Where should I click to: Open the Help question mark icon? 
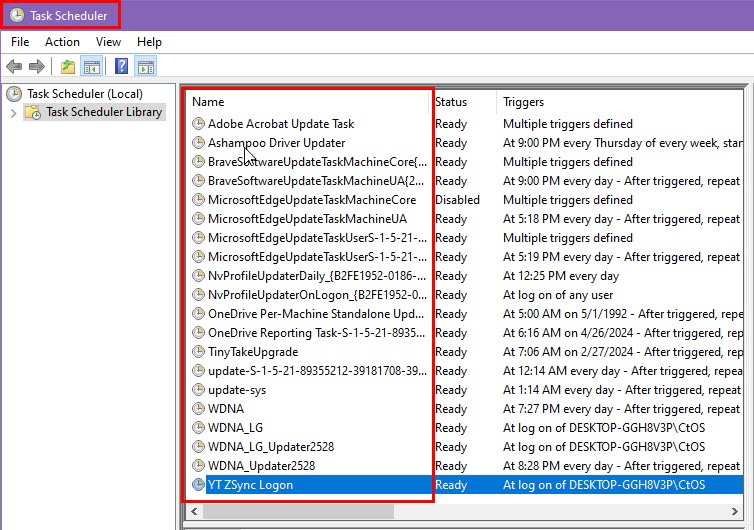(122, 66)
